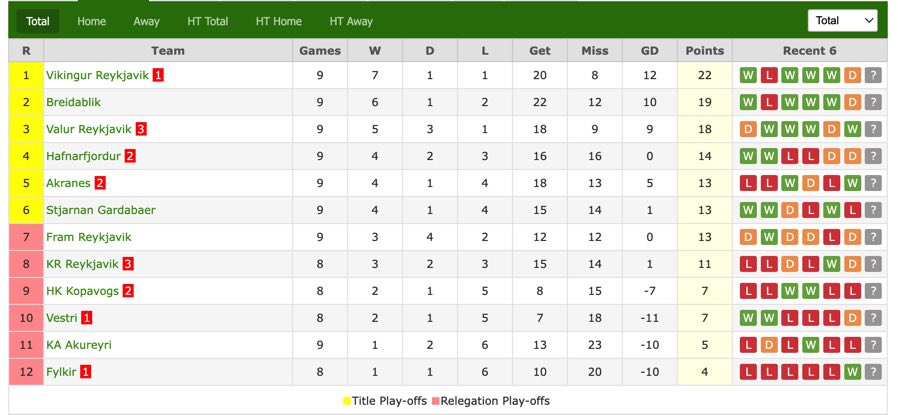Click the red card badge beside HK Kopavogs
Screen dimensions: 898x415
pyautogui.click(x=128, y=291)
